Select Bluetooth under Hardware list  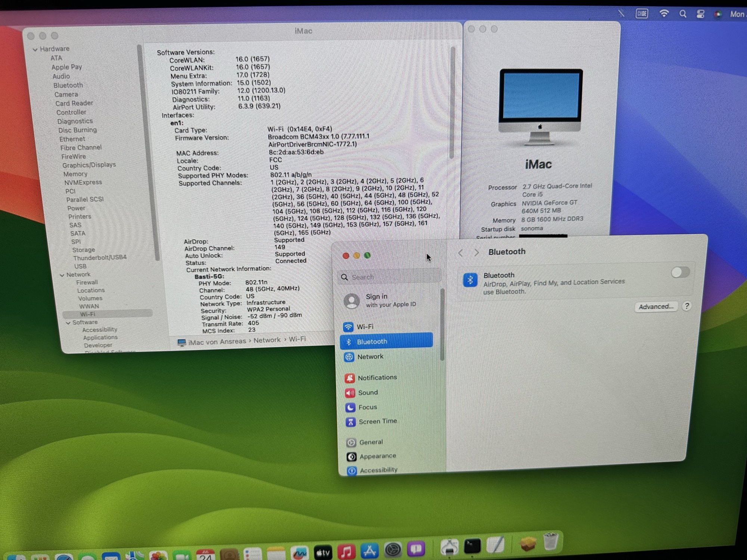click(68, 85)
